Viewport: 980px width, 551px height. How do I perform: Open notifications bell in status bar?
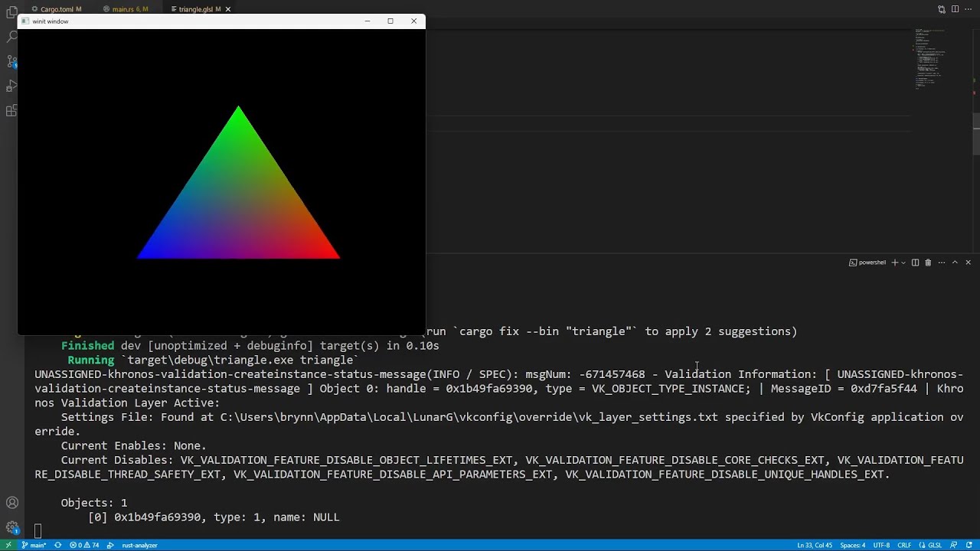pos(969,545)
